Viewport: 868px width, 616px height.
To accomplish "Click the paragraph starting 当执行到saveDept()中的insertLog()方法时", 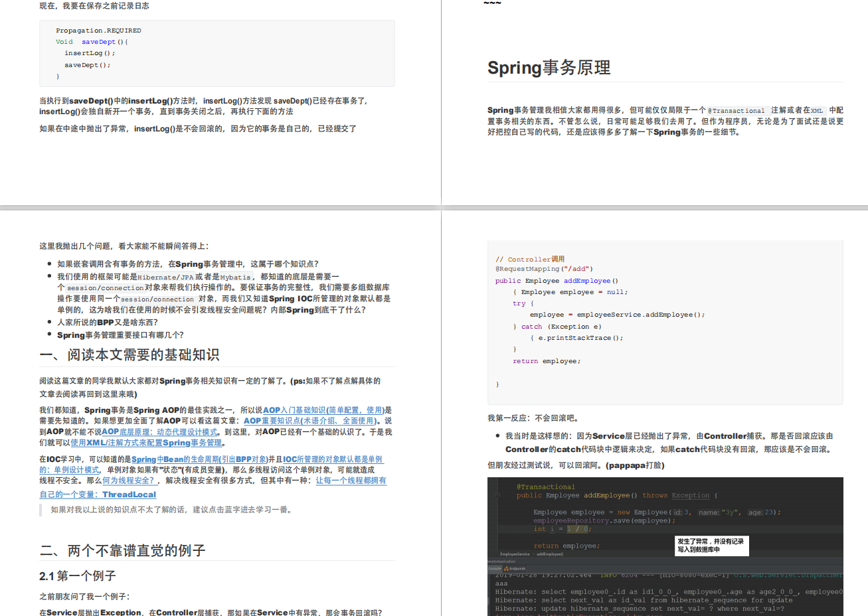I will pyautogui.click(x=204, y=106).
